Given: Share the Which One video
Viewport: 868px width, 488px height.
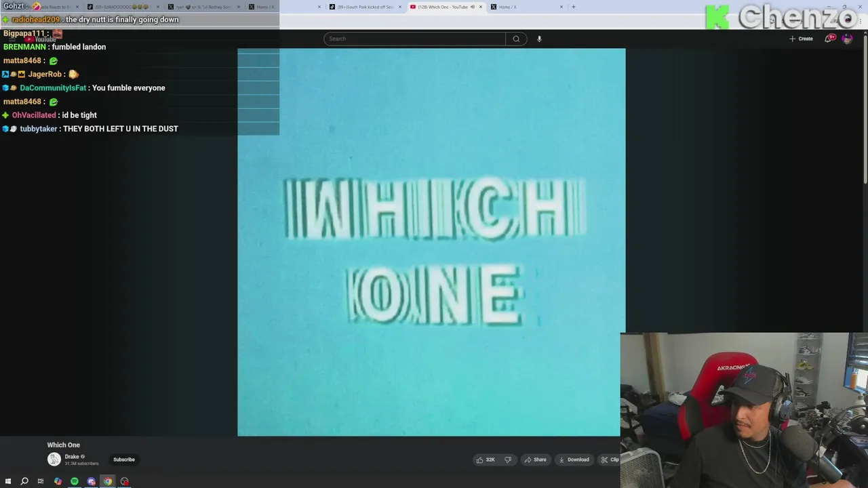Looking at the screenshot, I should click(535, 460).
